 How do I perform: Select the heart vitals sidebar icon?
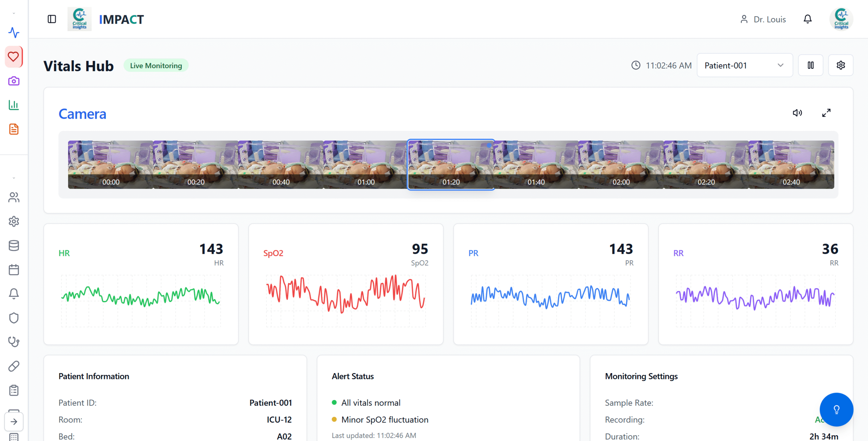click(x=14, y=57)
